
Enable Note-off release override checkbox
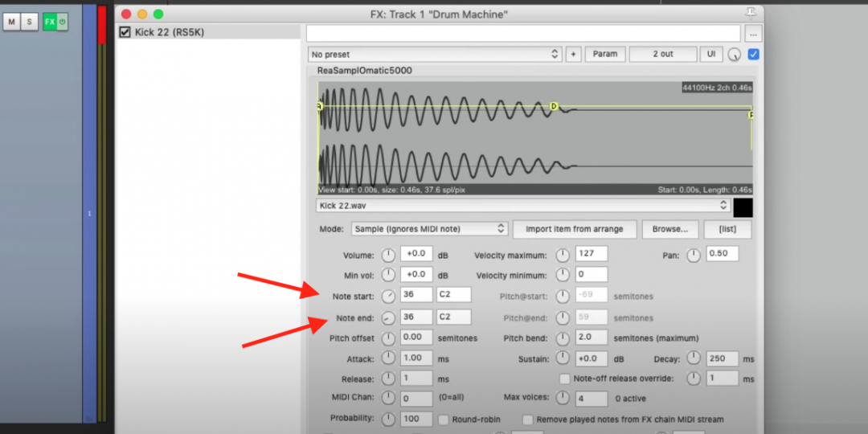(565, 379)
